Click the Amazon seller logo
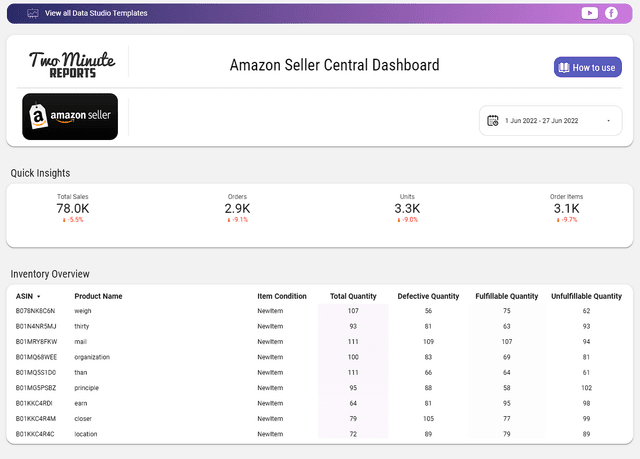 [70, 117]
